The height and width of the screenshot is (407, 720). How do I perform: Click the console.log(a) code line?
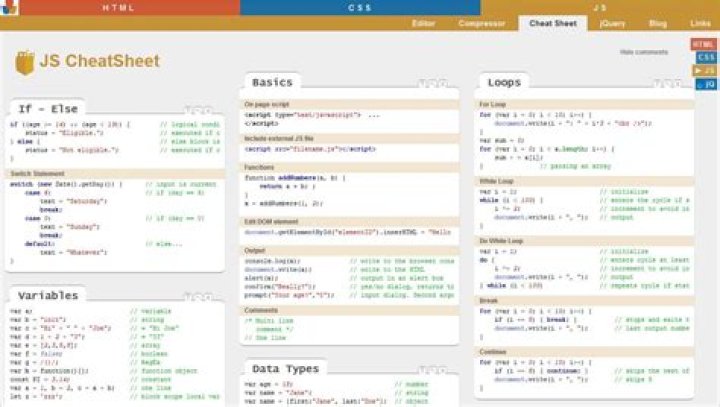[x=273, y=261]
